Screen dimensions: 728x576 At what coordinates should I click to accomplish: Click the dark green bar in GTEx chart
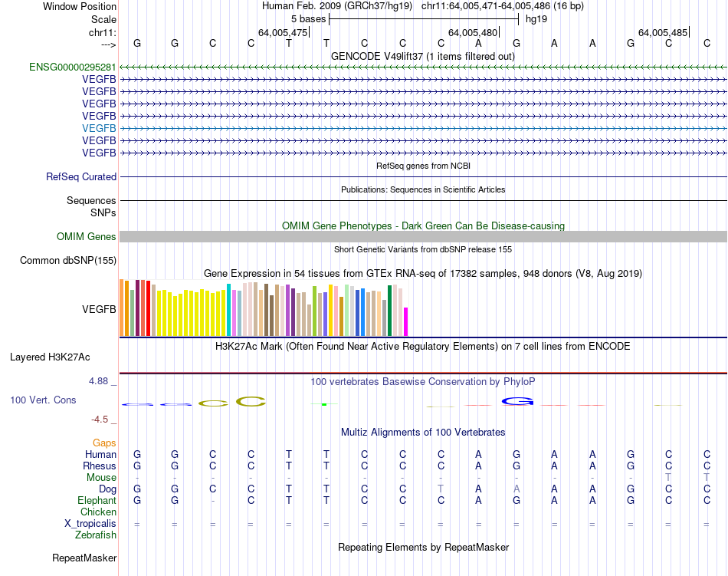click(389, 311)
